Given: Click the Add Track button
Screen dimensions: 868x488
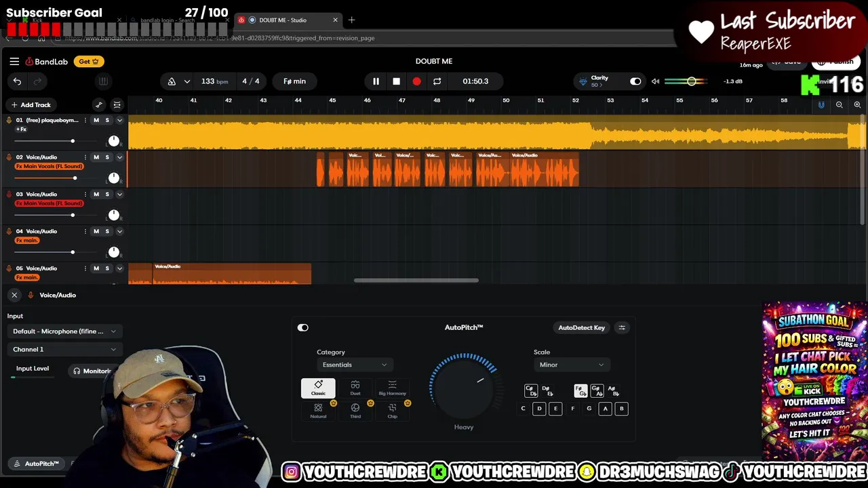Looking at the screenshot, I should (x=31, y=105).
